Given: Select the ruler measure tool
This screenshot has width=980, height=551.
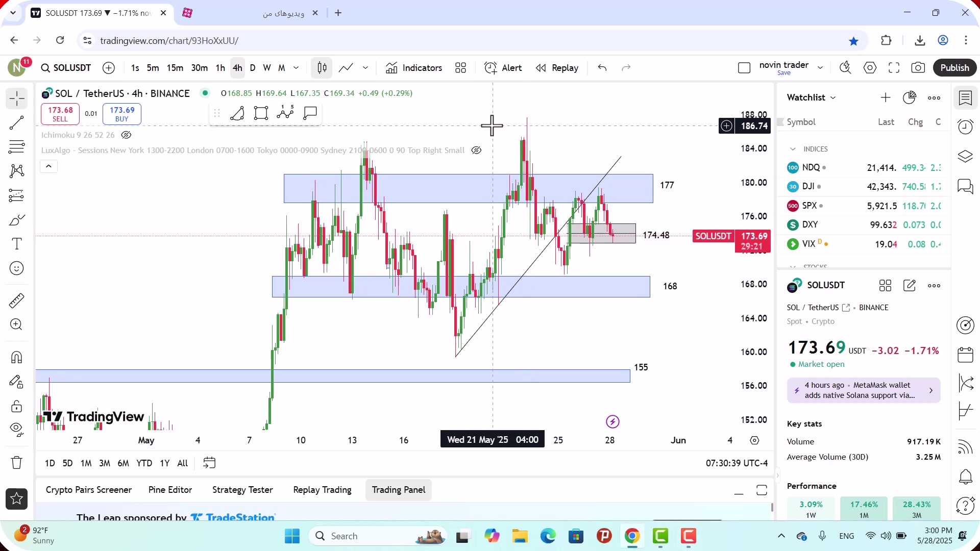Looking at the screenshot, I should pyautogui.click(x=17, y=300).
